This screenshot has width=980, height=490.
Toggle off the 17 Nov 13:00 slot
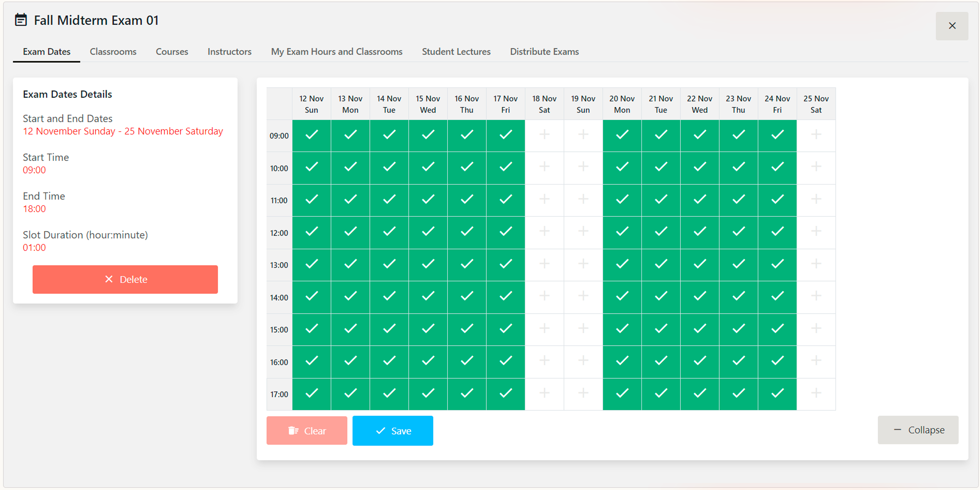pyautogui.click(x=505, y=265)
